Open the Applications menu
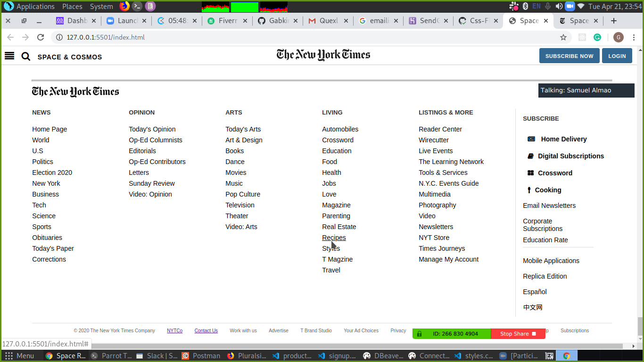This screenshot has width=644, height=362. click(x=29, y=6)
